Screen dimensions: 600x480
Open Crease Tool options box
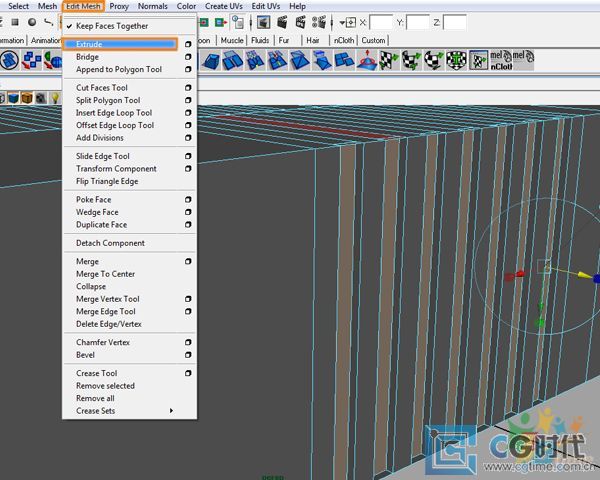tap(188, 373)
